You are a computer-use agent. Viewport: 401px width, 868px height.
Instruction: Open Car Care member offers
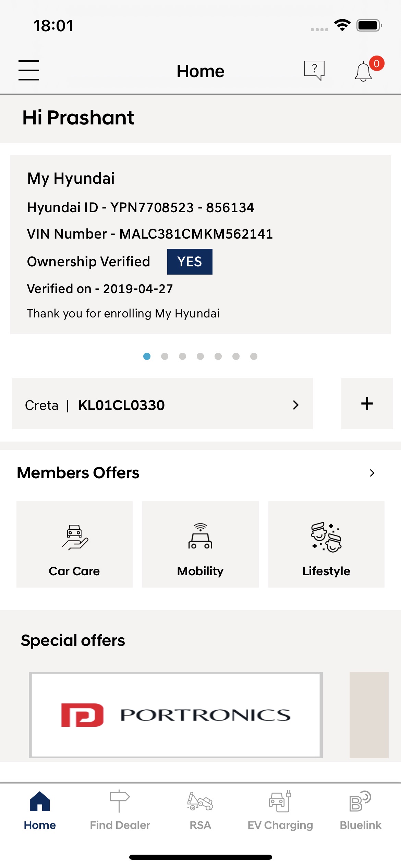click(x=74, y=544)
